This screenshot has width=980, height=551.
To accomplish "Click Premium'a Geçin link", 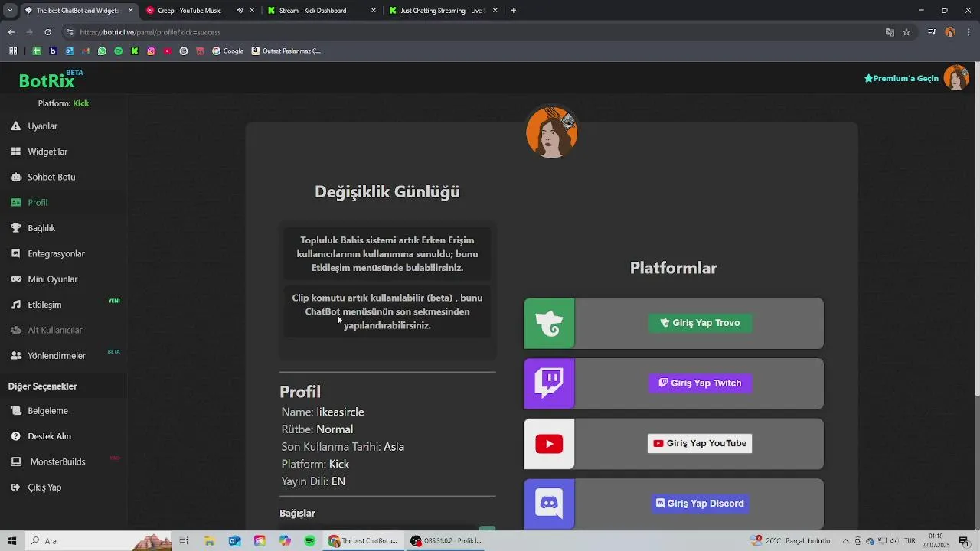I will pos(901,78).
